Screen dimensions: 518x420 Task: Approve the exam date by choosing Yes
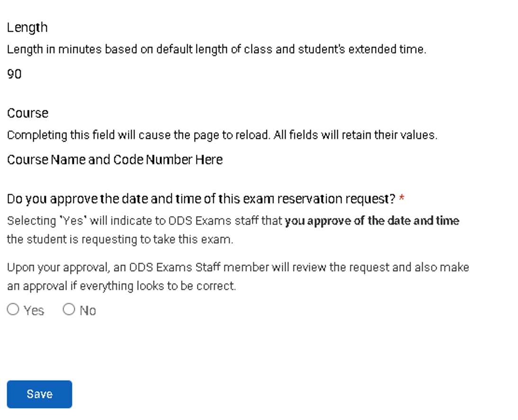tap(13, 309)
